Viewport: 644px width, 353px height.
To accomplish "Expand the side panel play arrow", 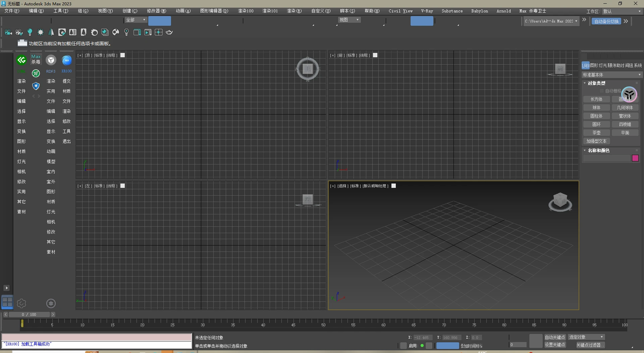I will coord(6,288).
